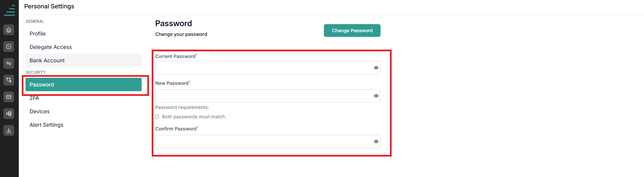Show the Current Password text
The height and width of the screenshot is (177, 644).
tap(376, 68)
